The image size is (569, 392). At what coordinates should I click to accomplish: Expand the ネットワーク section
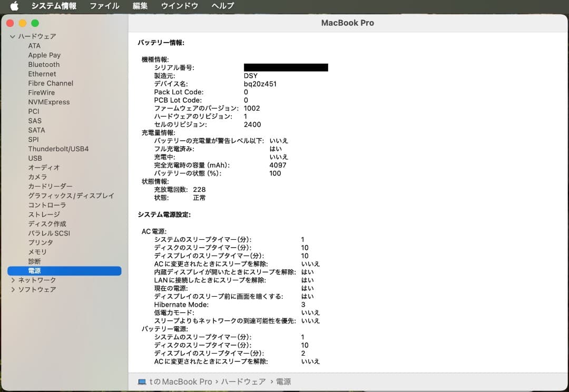[x=12, y=280]
